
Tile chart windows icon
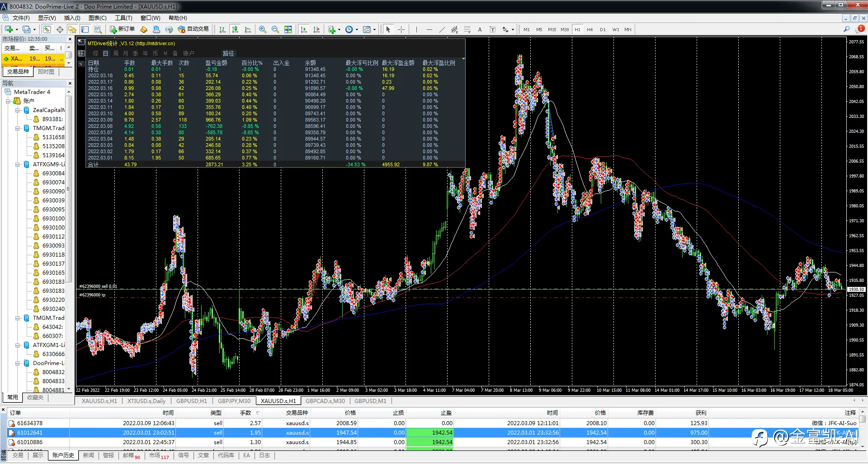point(288,29)
